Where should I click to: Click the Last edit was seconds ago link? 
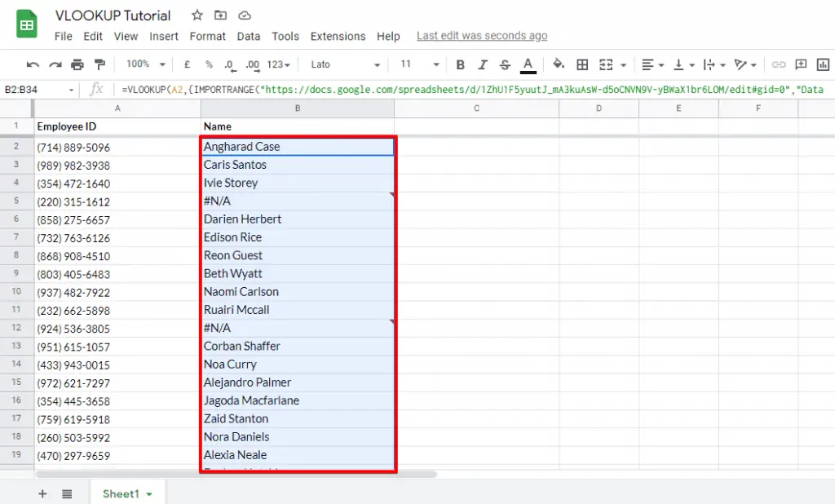click(x=482, y=36)
